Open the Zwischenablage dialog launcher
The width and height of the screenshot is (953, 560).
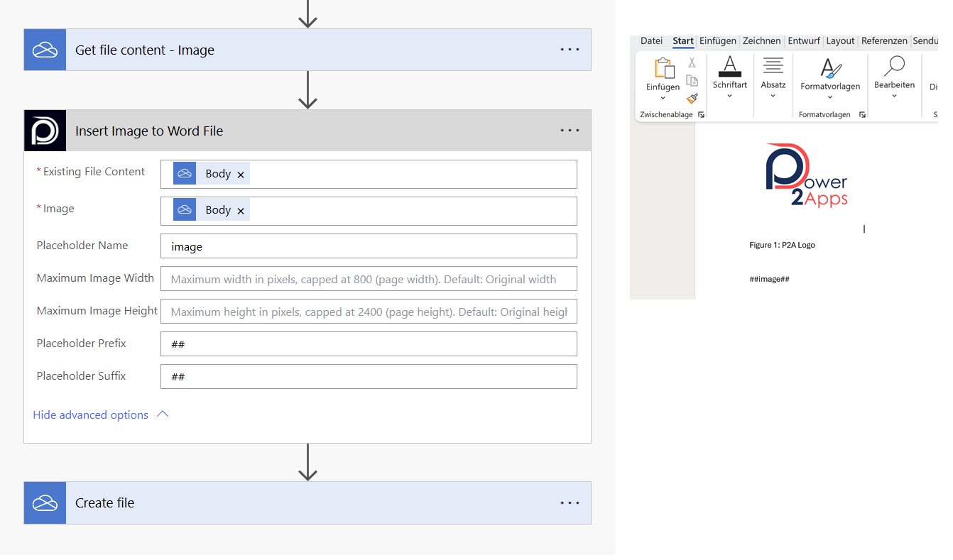(x=701, y=115)
